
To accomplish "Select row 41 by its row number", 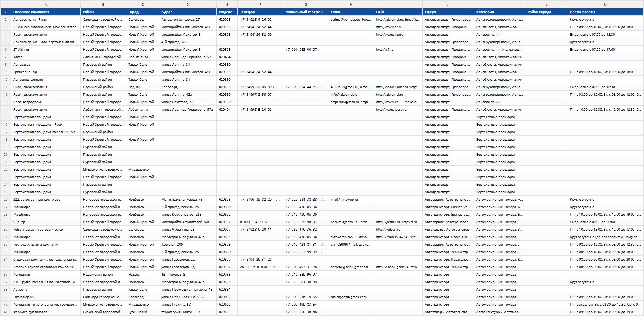I will 5,312.
